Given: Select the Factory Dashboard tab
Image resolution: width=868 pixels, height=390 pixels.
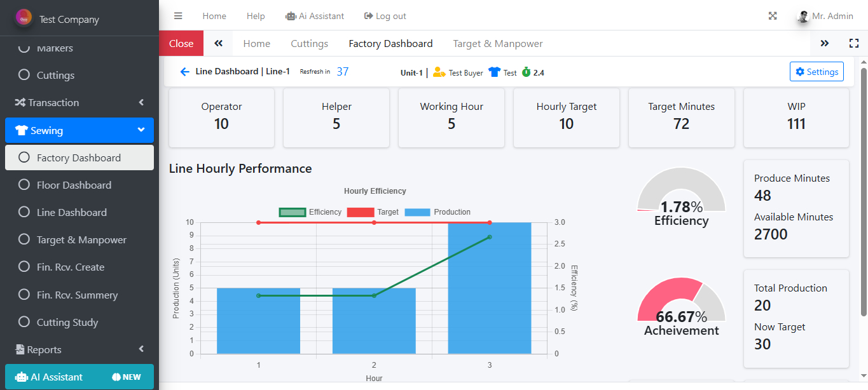Looking at the screenshot, I should pyautogui.click(x=390, y=43).
